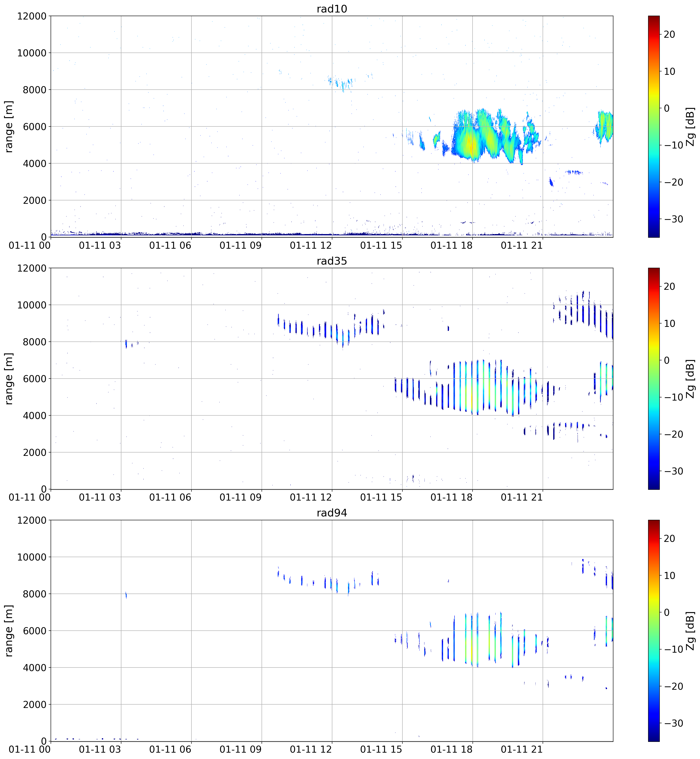
Task: Select 'Zg [dB]' label beside rad10 colorbar
Action: tap(690, 126)
